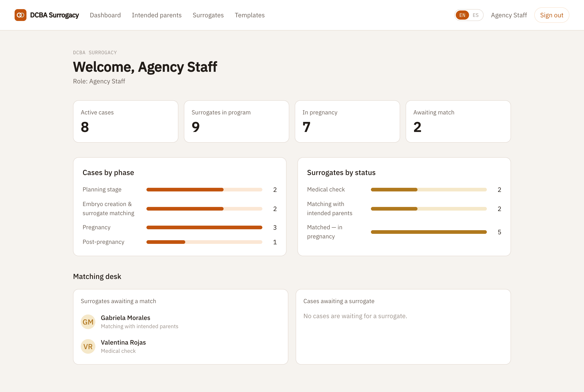This screenshot has width=584, height=392.
Task: Open the Awaiting match card
Action: coord(458,121)
